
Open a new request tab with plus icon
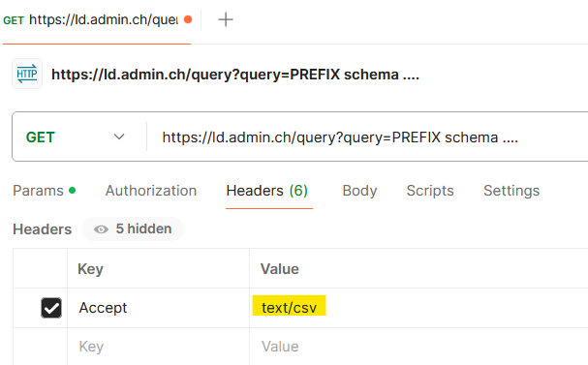click(x=226, y=19)
